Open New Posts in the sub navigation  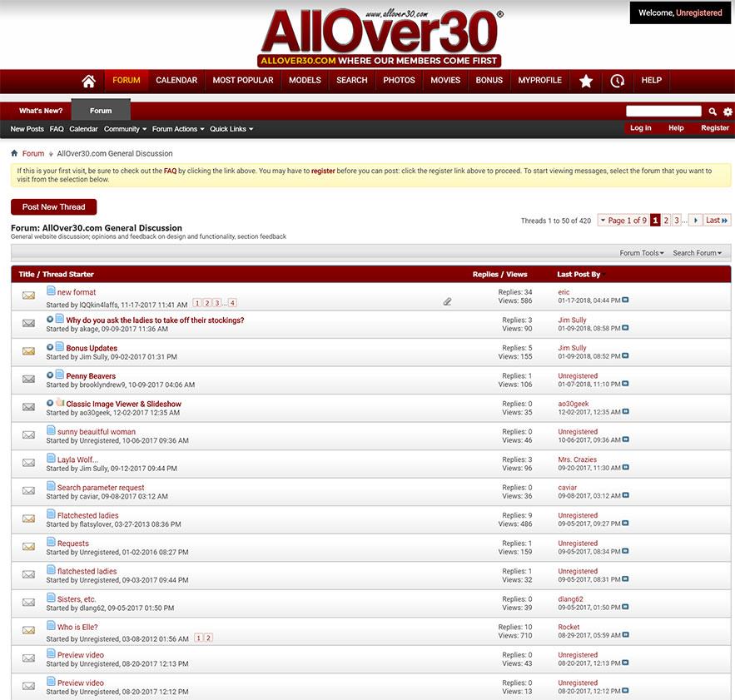pos(27,129)
